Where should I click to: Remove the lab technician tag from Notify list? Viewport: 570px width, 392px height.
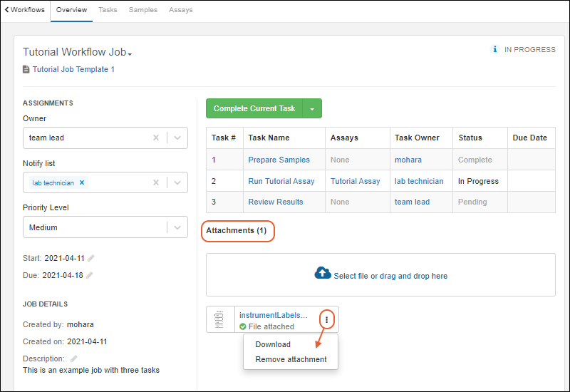click(82, 182)
